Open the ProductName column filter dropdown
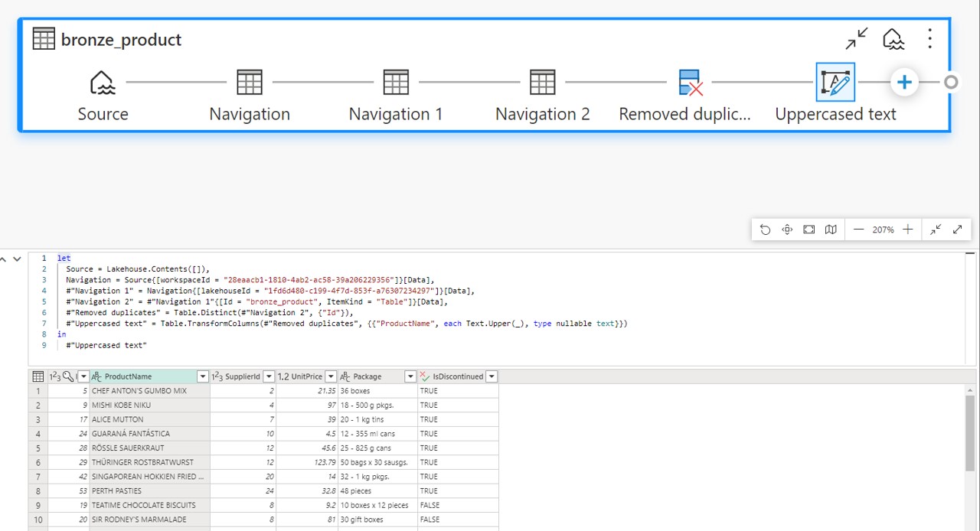The height and width of the screenshot is (531, 980). (202, 376)
